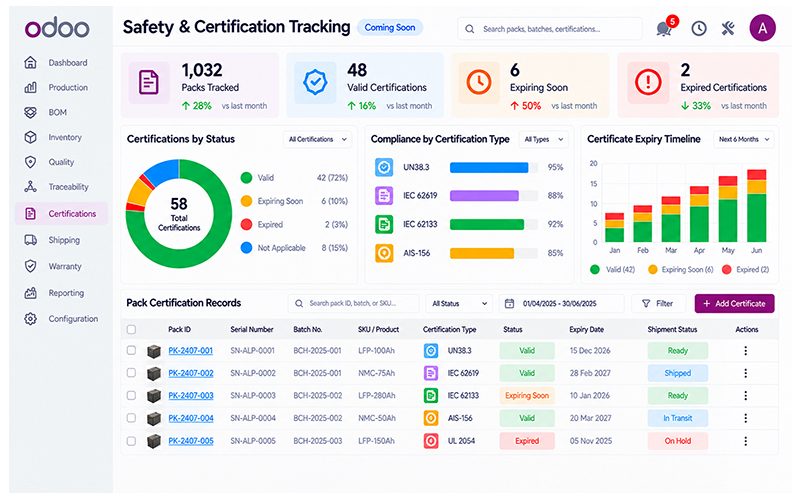Click the Expiry Date column header
Screen dimensions: 800x498
[x=586, y=330]
